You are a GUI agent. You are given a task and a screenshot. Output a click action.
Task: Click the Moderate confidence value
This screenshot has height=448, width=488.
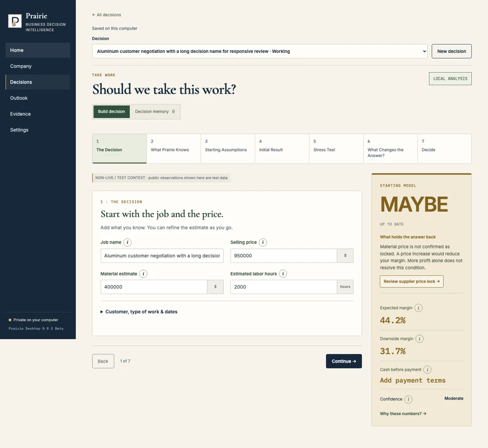click(x=454, y=399)
